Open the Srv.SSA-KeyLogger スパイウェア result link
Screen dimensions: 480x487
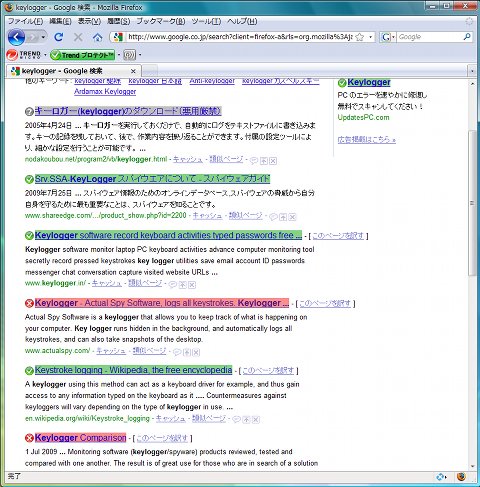click(x=152, y=179)
